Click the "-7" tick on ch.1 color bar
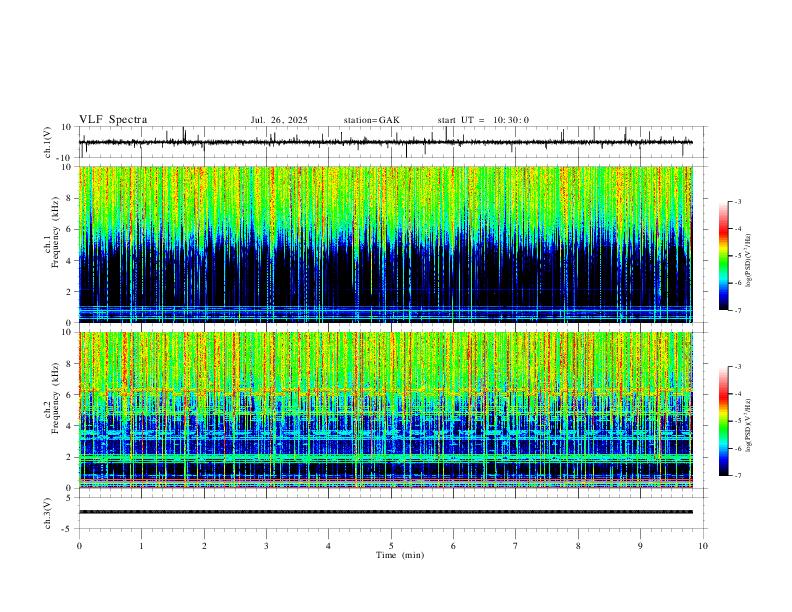The height and width of the screenshot is (612, 792). point(738,311)
